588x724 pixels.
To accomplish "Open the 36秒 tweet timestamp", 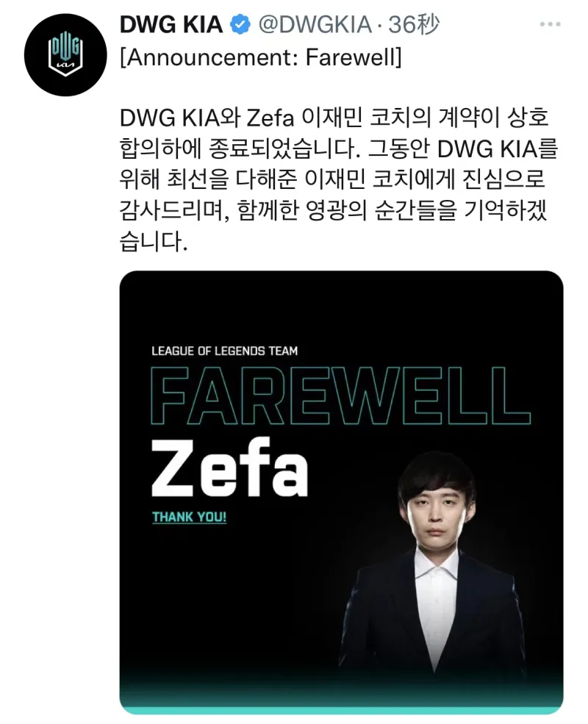I will pos(414,24).
